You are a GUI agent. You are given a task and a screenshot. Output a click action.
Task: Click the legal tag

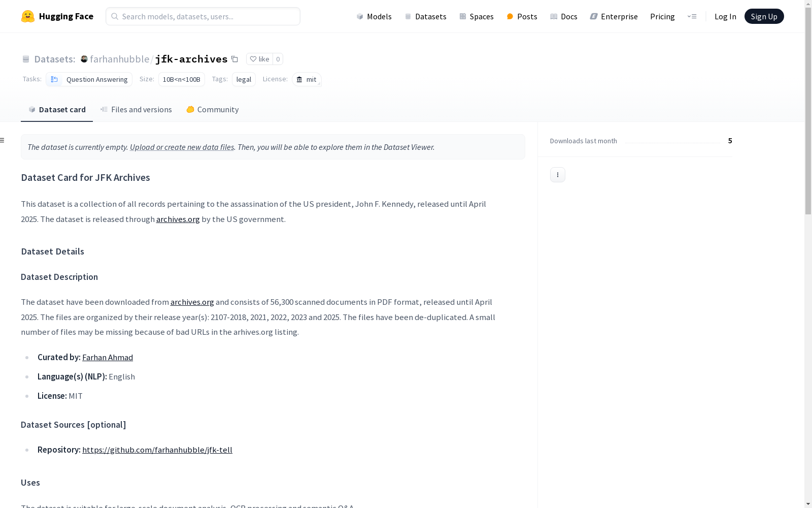click(x=244, y=79)
